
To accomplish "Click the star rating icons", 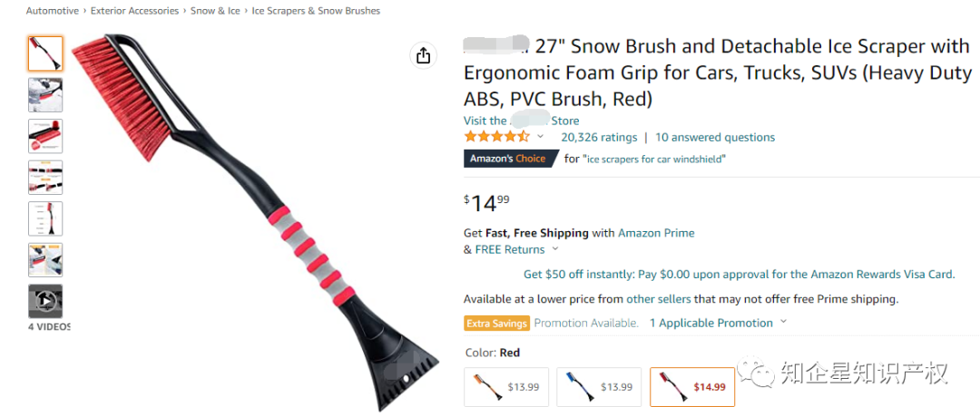I will [x=496, y=137].
